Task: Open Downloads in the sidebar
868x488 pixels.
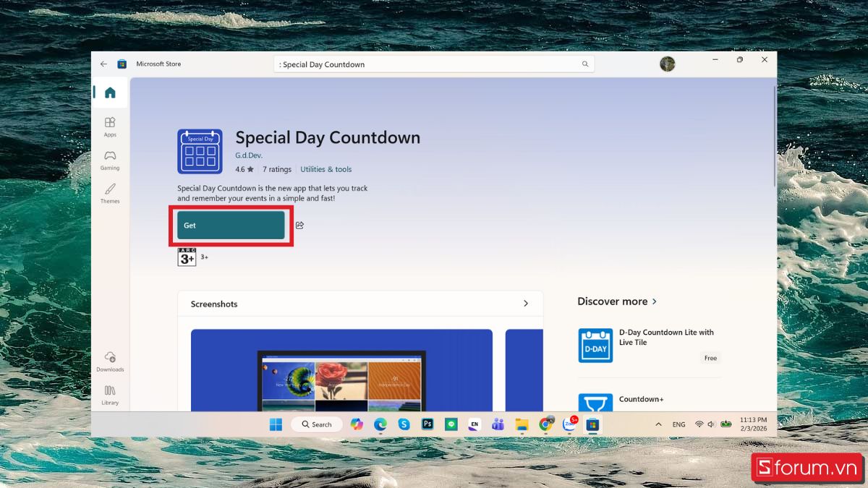Action: click(x=110, y=361)
